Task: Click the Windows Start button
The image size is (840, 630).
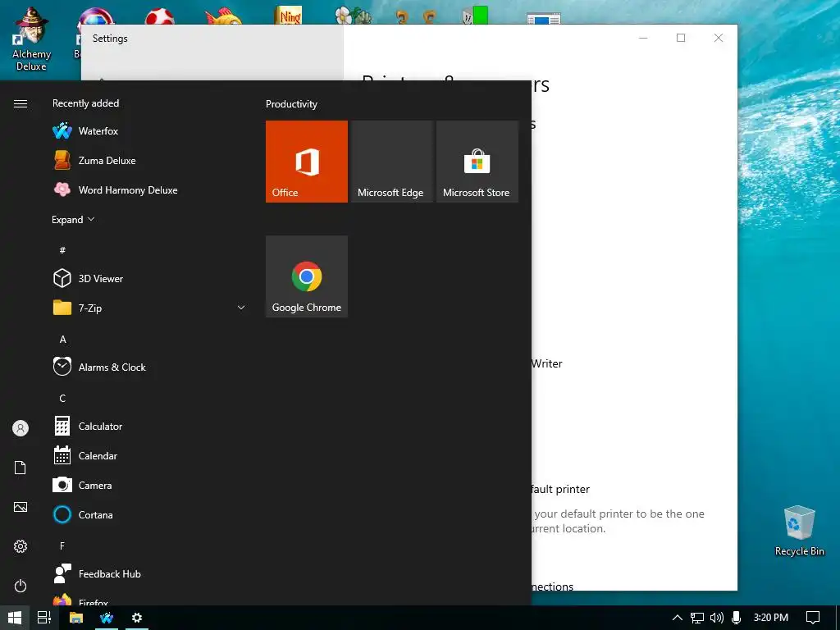Action: [15, 618]
